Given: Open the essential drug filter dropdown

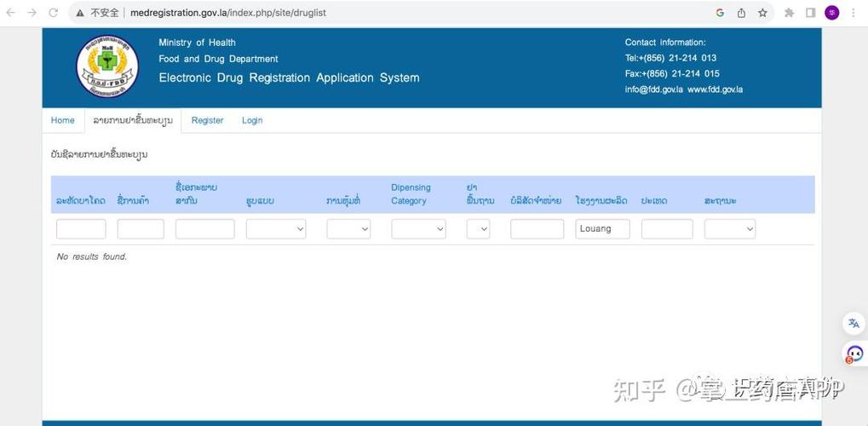Looking at the screenshot, I should [478, 229].
